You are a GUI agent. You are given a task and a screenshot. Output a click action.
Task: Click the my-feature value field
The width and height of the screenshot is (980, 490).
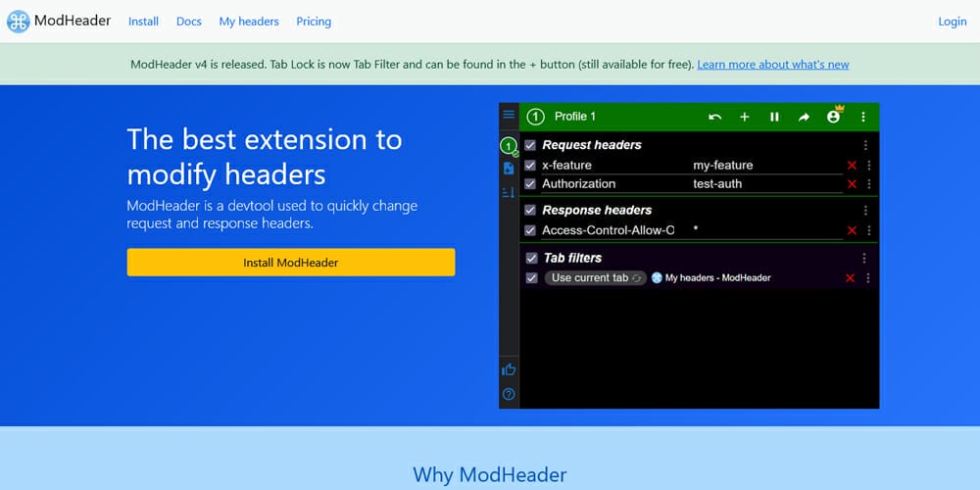pyautogui.click(x=766, y=166)
